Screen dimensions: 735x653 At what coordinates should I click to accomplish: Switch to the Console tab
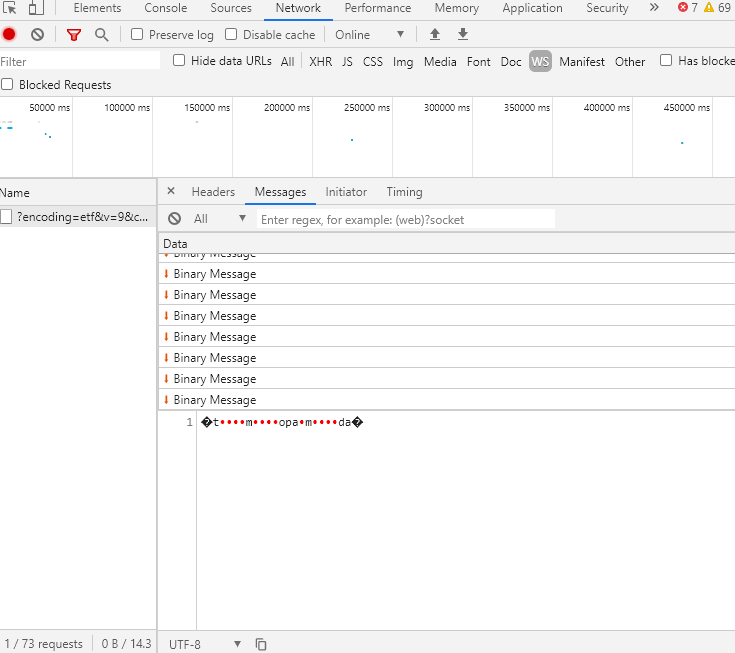click(x=165, y=8)
